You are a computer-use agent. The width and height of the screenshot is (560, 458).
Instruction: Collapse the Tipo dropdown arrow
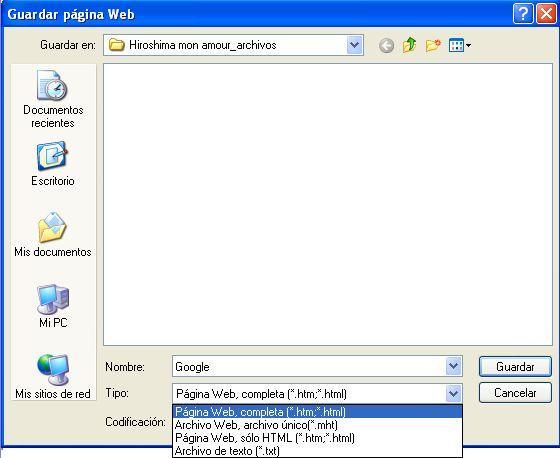pyautogui.click(x=454, y=394)
